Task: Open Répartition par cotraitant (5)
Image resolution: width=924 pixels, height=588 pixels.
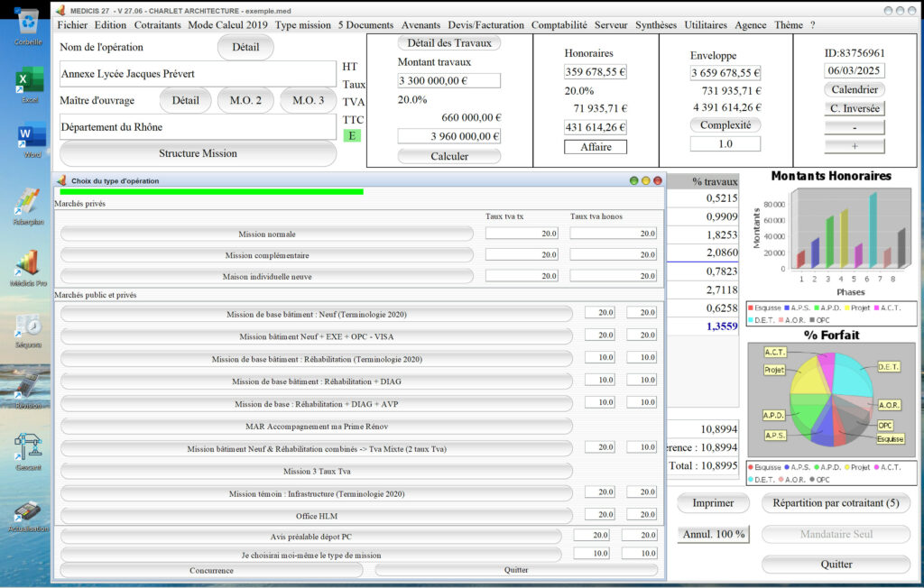Action: [836, 503]
